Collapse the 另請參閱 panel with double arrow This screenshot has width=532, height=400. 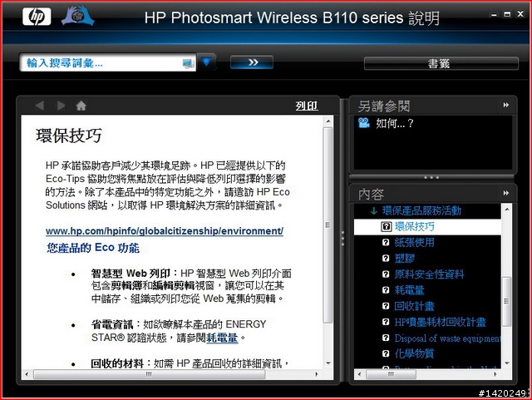click(506, 106)
